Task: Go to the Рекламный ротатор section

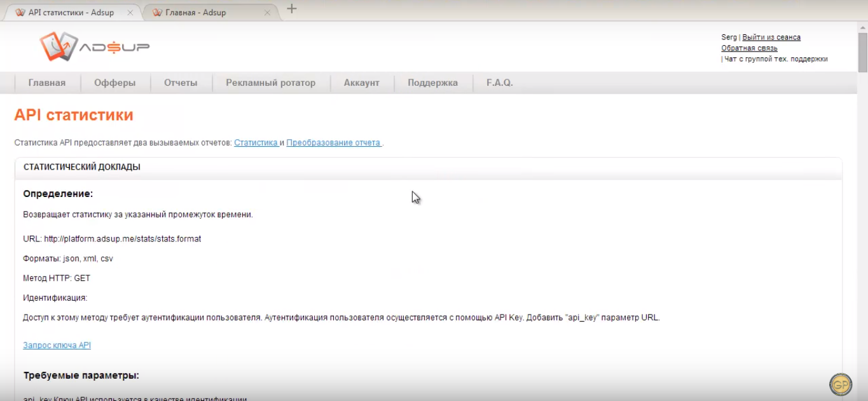Action: click(x=270, y=82)
